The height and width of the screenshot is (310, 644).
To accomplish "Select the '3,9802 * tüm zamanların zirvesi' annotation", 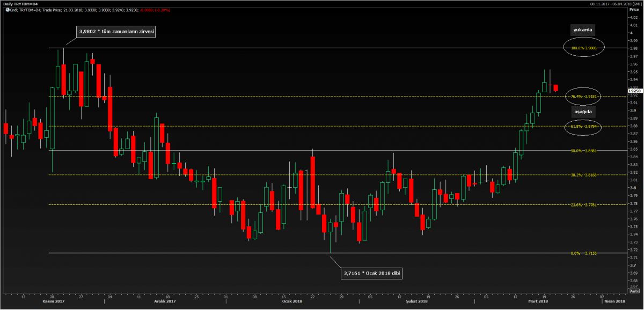I will tap(117, 32).
